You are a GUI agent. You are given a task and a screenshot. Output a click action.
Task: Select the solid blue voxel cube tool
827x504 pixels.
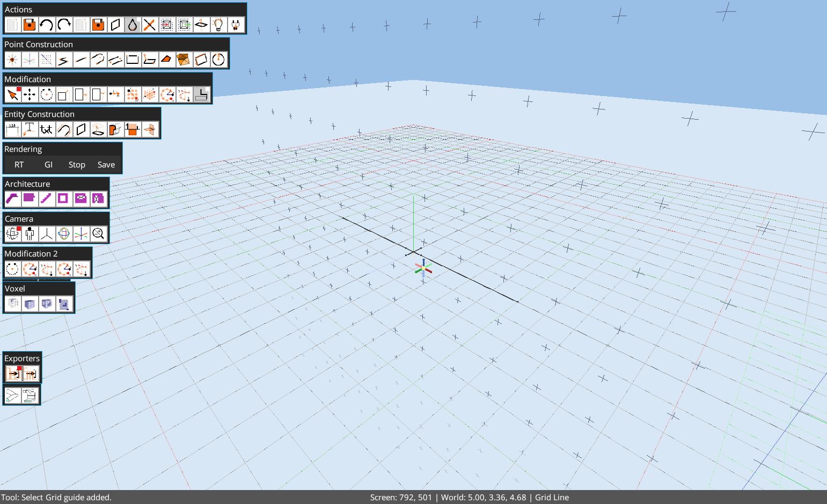tap(30, 304)
